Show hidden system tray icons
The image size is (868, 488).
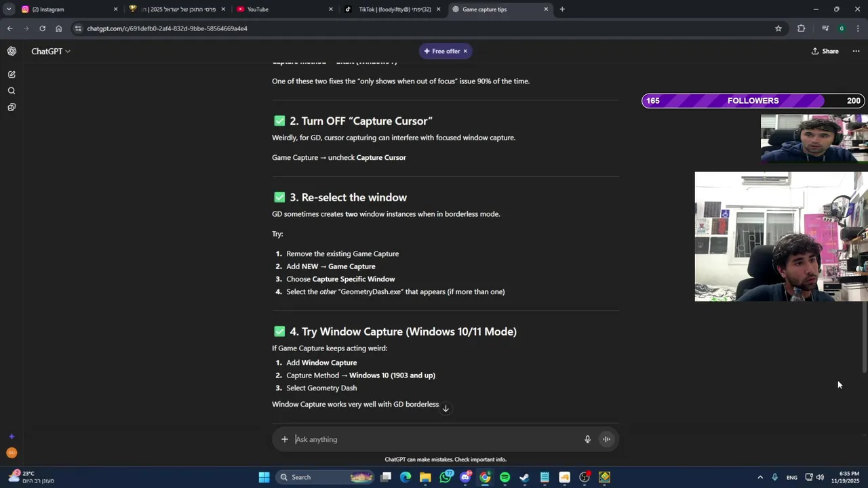pyautogui.click(x=760, y=477)
